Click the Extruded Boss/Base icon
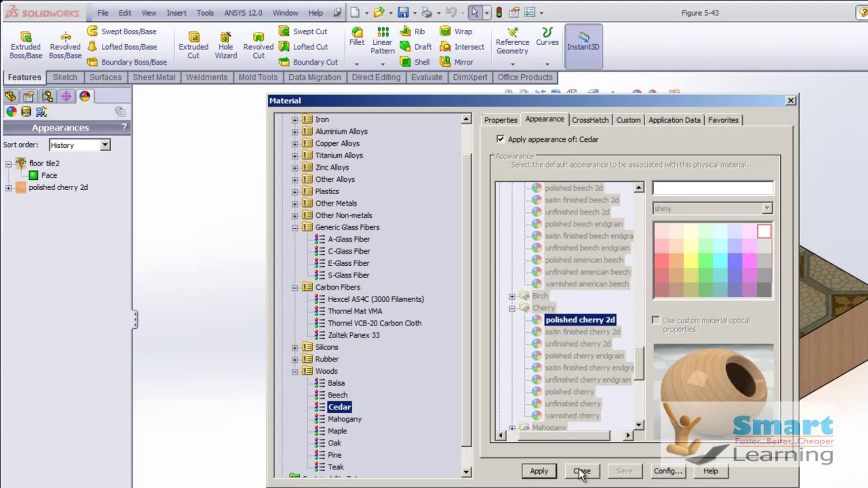868x488 pixels. pos(26,37)
